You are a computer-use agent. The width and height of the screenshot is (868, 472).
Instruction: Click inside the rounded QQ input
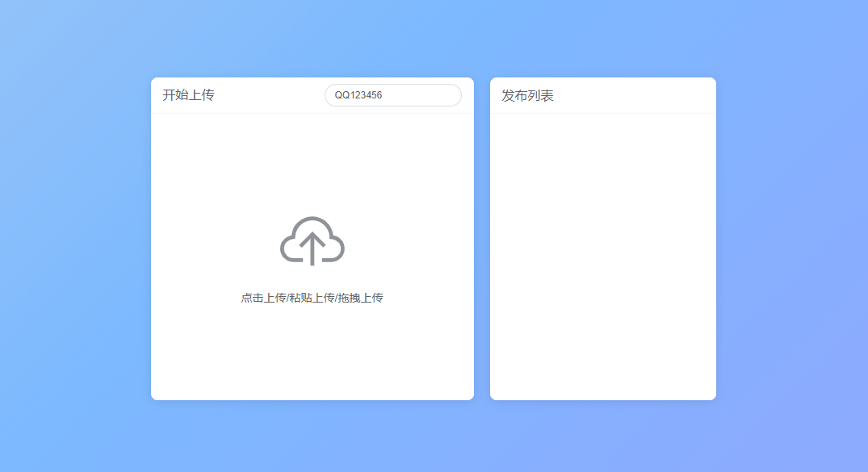[x=392, y=95]
